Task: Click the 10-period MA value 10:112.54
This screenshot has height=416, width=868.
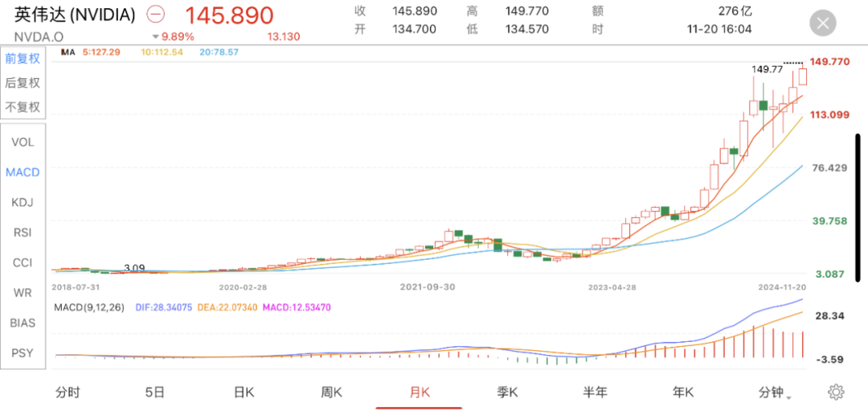Action: click(161, 52)
